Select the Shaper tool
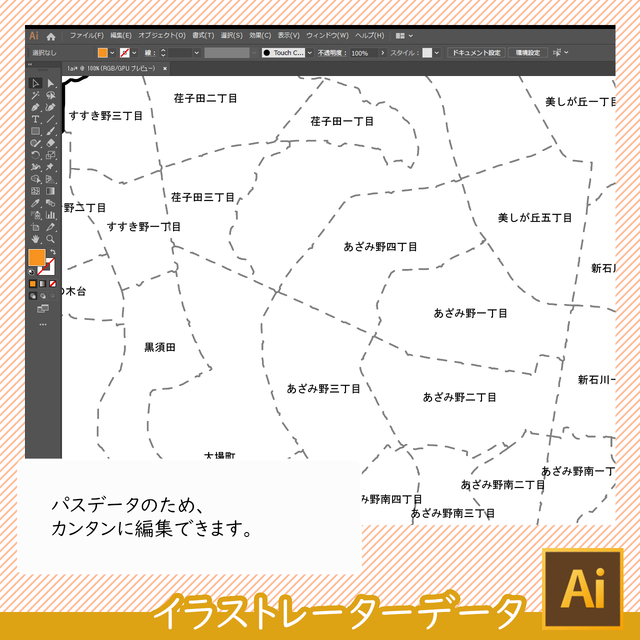This screenshot has width=640, height=640. (36, 143)
